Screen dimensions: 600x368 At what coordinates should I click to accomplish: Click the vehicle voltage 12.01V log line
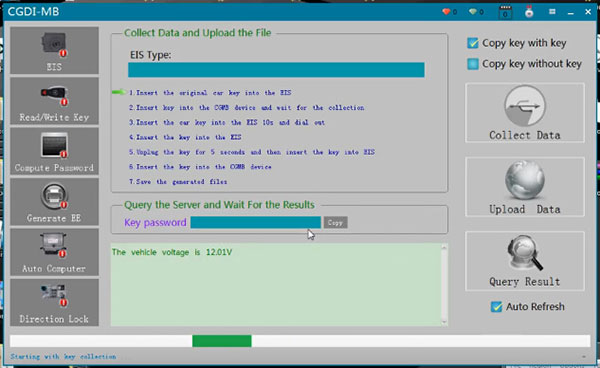coord(172,252)
